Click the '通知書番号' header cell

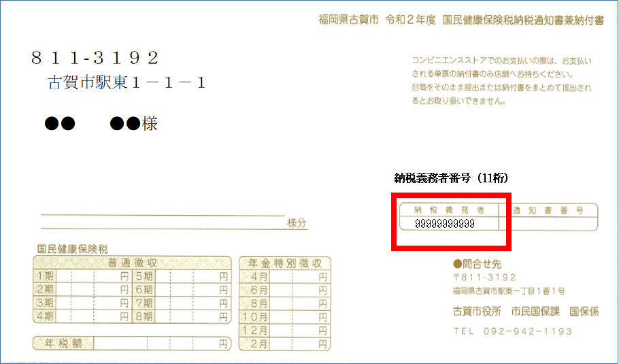pos(548,210)
